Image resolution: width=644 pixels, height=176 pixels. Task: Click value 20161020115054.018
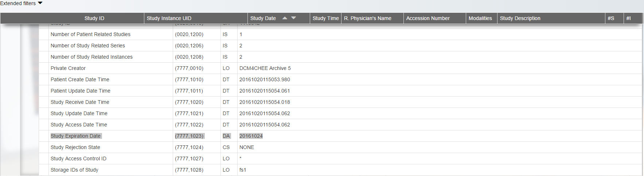click(x=265, y=102)
